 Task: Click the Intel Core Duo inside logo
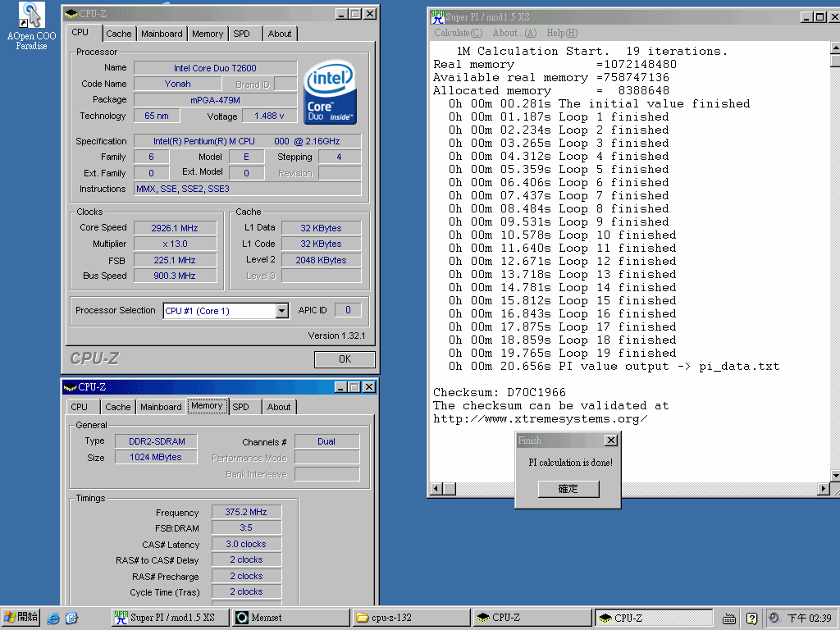(330, 92)
